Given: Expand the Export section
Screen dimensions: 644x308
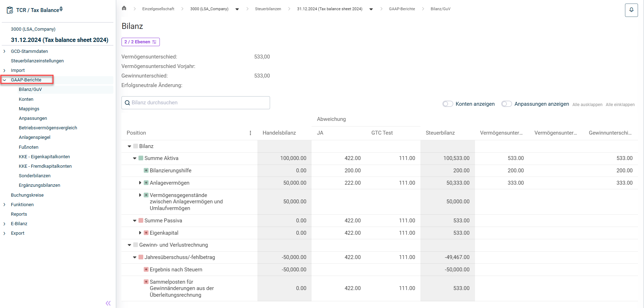Looking at the screenshot, I should pyautogui.click(x=4, y=233).
